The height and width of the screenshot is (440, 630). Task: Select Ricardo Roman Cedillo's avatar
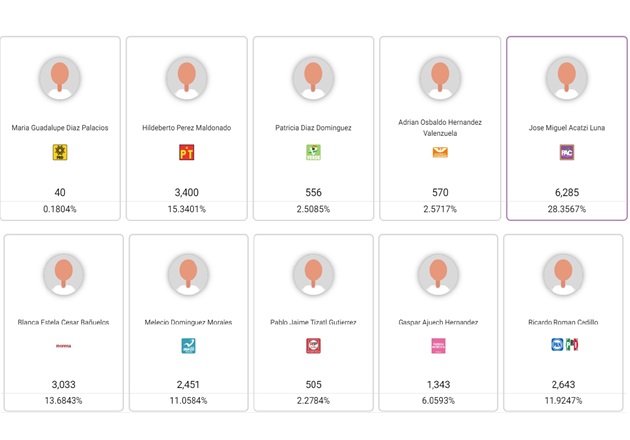563,275
